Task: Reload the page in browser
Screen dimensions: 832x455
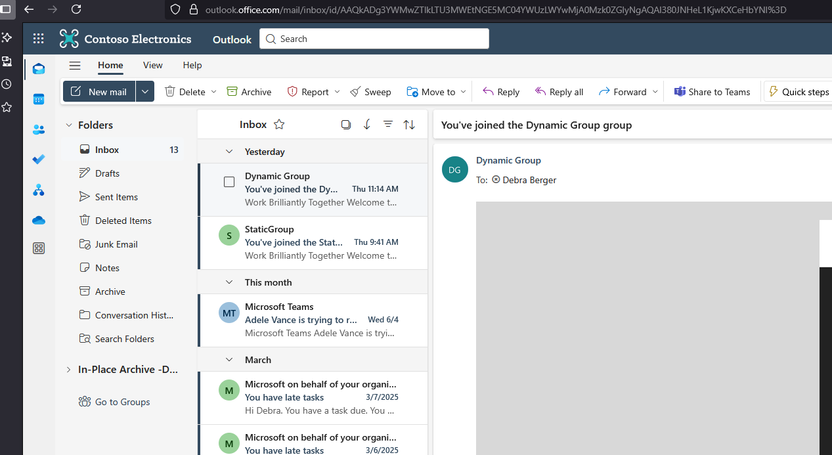Action: point(76,9)
